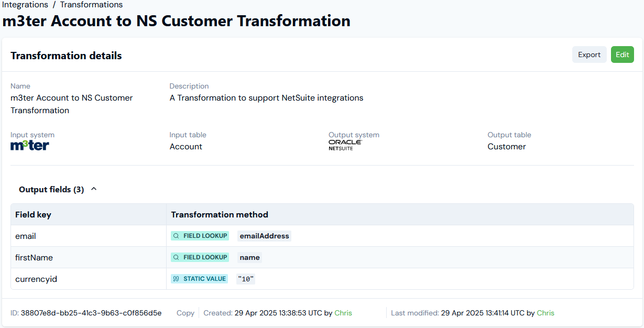The width and height of the screenshot is (644, 328).
Task: Click the created timestamp 29 Apr 2025 13:38:53 UTC
Action: point(278,313)
